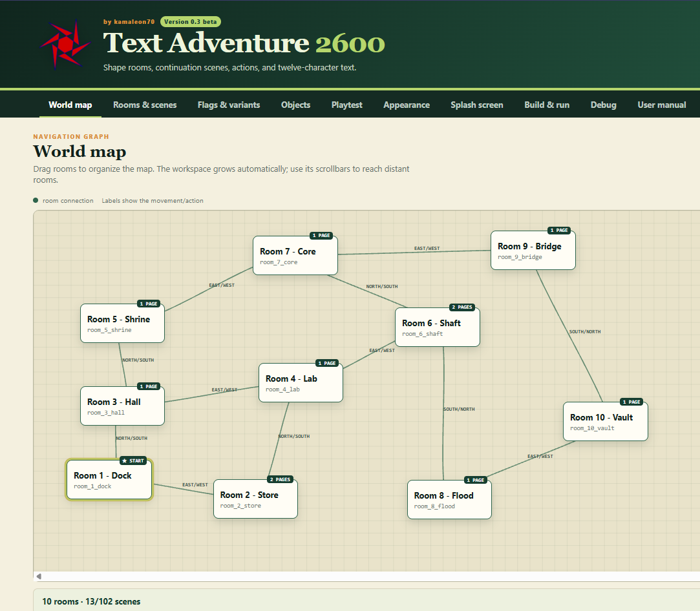The width and height of the screenshot is (700, 611).
Task: Select the Room 7 - Core node
Action: click(295, 256)
